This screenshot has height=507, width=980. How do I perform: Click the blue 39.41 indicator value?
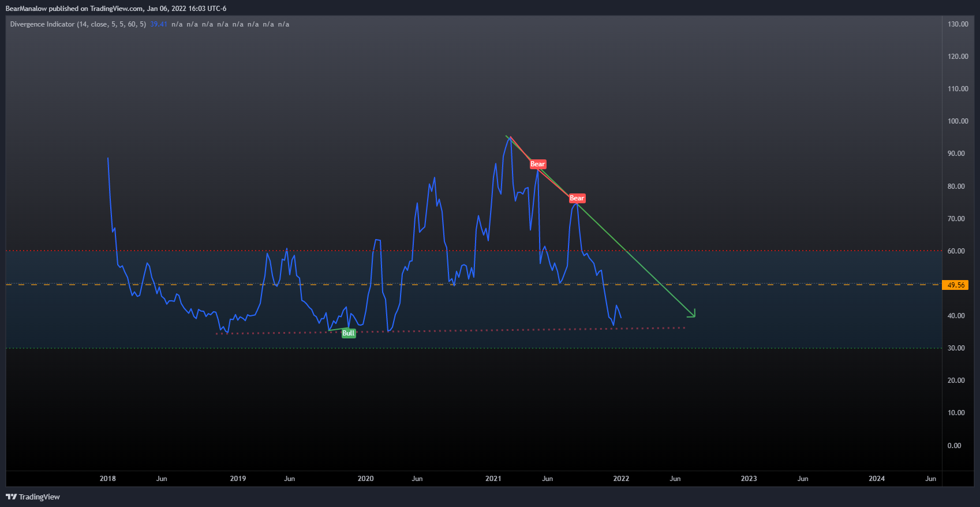tap(159, 24)
